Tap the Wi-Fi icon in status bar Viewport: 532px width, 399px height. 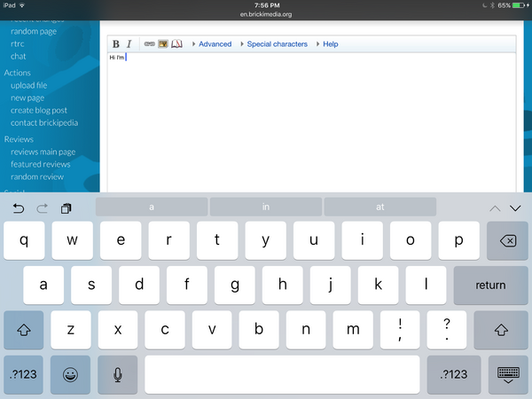coord(22,5)
